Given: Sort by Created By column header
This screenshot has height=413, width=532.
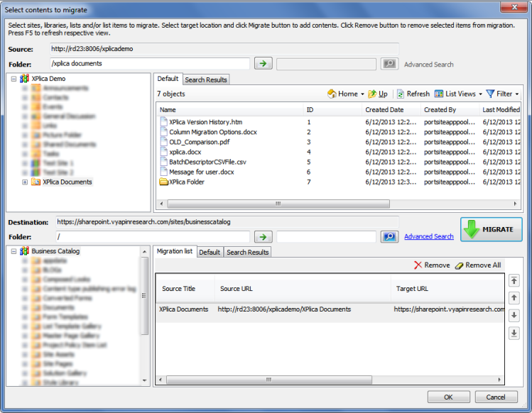Looking at the screenshot, I should pos(450,110).
